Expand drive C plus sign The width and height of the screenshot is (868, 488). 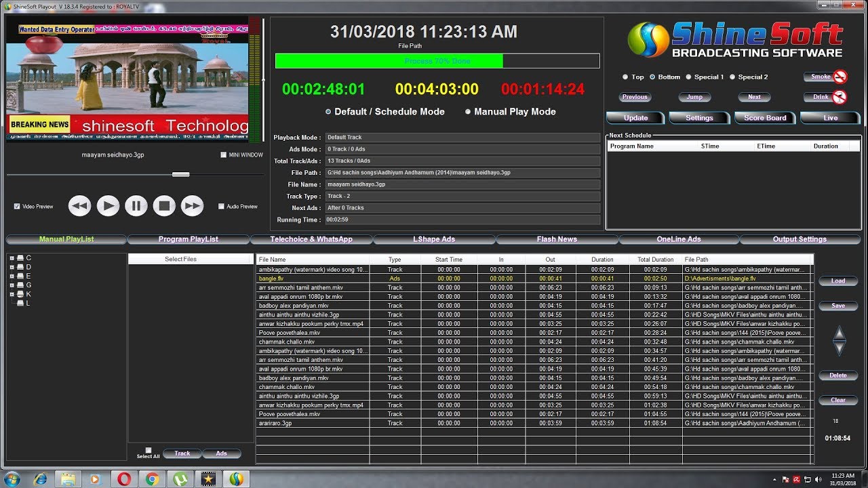pos(12,258)
